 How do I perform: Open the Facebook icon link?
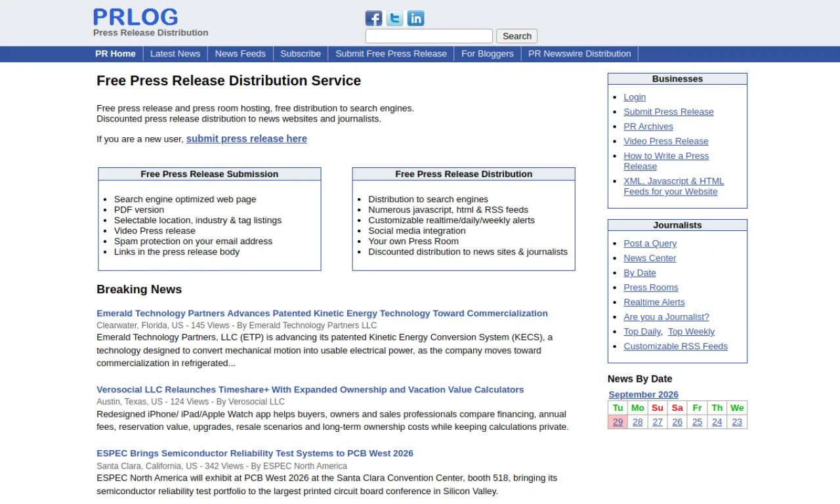(373, 18)
